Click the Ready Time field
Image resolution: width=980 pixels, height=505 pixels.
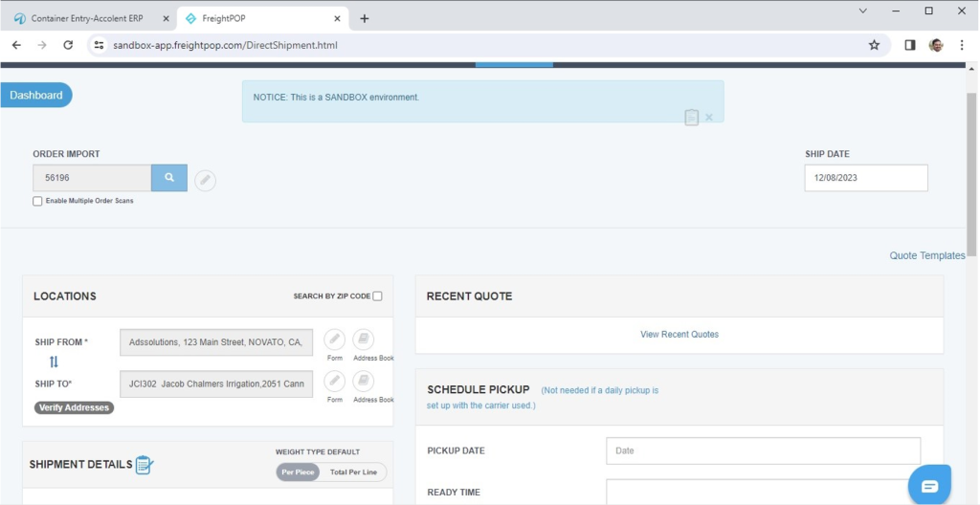[763, 492]
